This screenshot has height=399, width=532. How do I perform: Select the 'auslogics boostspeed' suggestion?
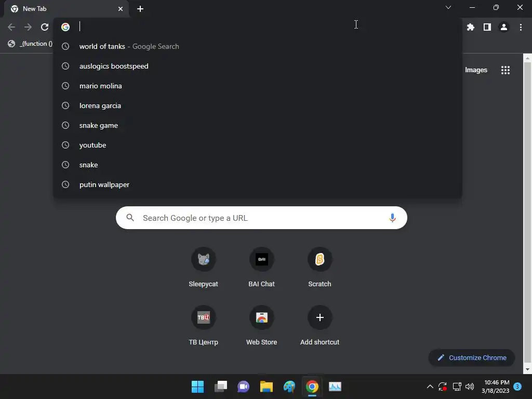point(258,66)
